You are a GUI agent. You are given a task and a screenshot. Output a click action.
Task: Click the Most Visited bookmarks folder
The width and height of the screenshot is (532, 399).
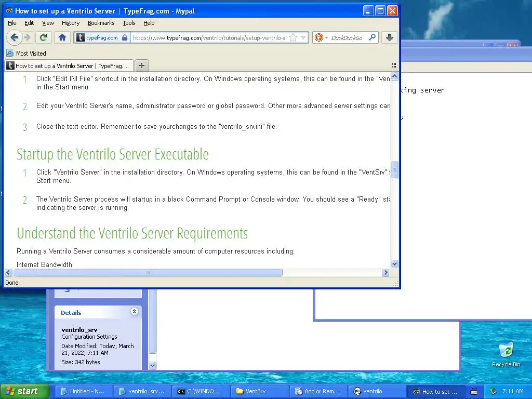pos(26,54)
